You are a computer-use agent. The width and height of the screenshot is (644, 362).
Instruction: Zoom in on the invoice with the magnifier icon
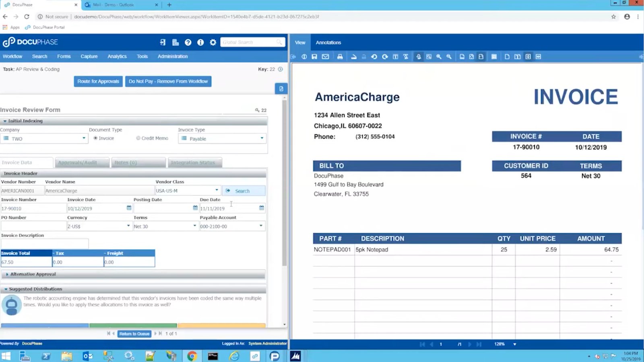(439, 57)
